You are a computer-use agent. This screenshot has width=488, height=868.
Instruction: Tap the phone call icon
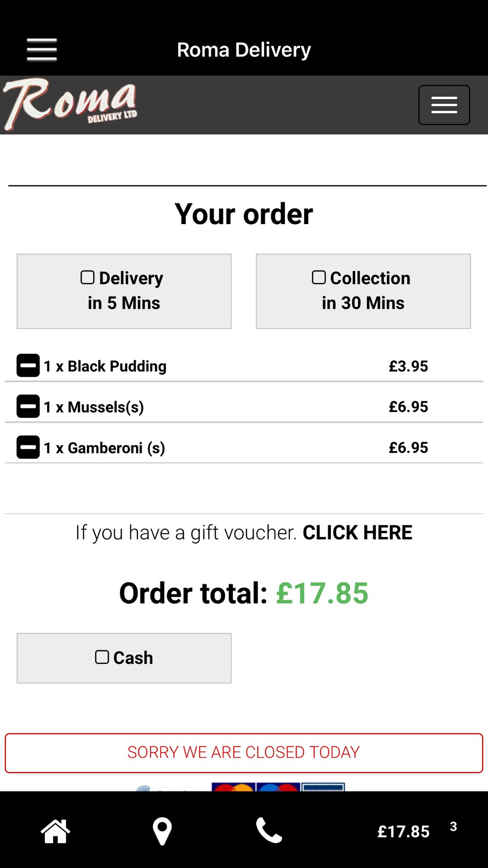269,830
